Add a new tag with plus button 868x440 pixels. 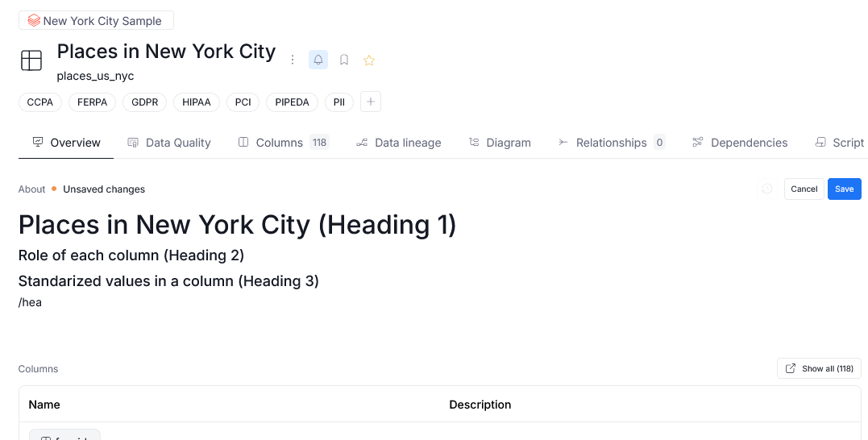371,102
